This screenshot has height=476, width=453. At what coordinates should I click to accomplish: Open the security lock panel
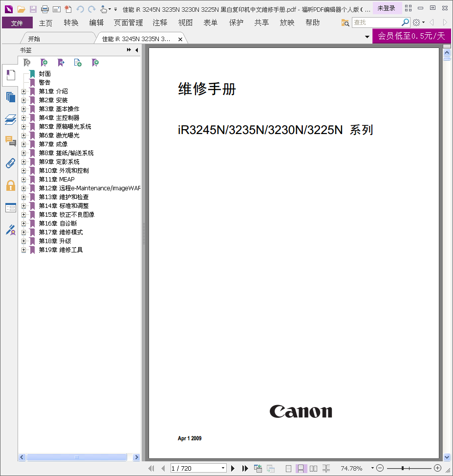point(11,185)
